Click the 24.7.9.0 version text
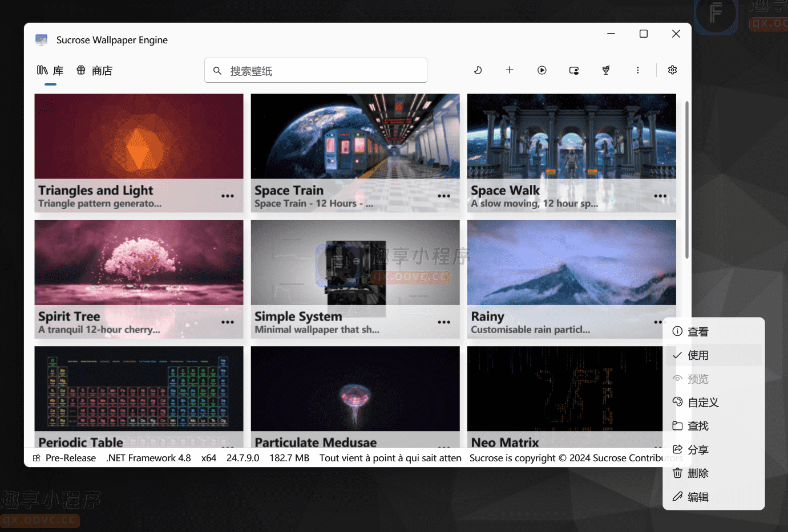This screenshot has width=788, height=532. pos(243,458)
